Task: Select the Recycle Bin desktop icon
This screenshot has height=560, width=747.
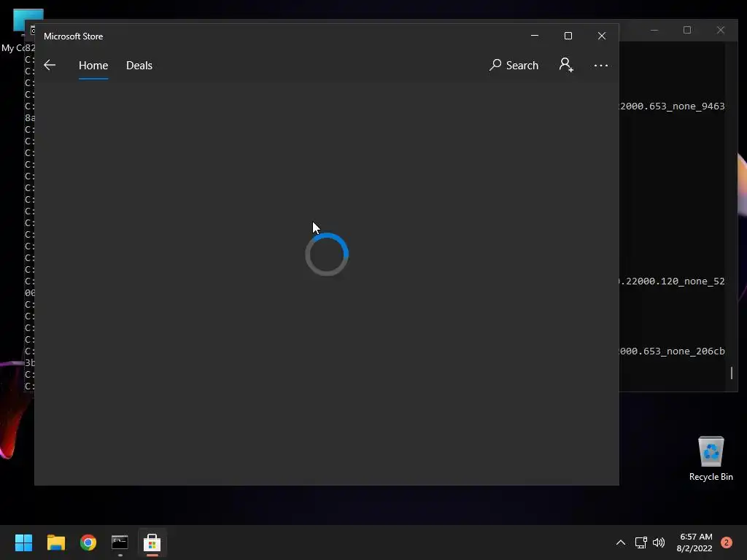Action: click(x=711, y=458)
